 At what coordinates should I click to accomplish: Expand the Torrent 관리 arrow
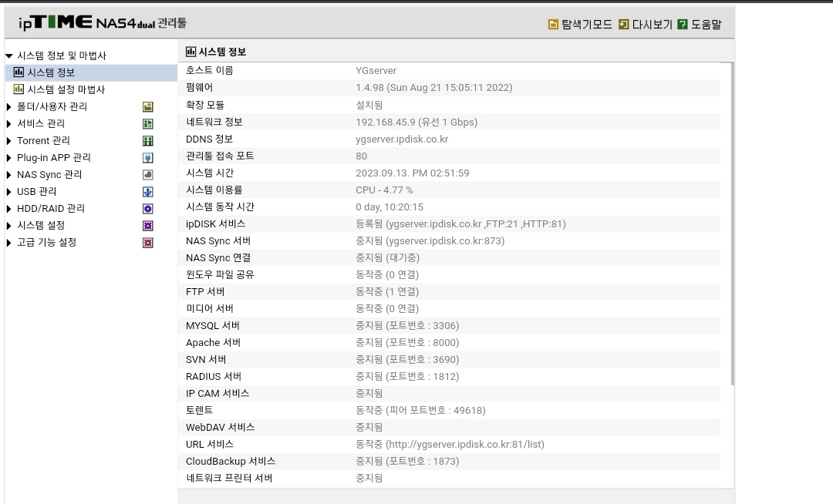point(8,140)
